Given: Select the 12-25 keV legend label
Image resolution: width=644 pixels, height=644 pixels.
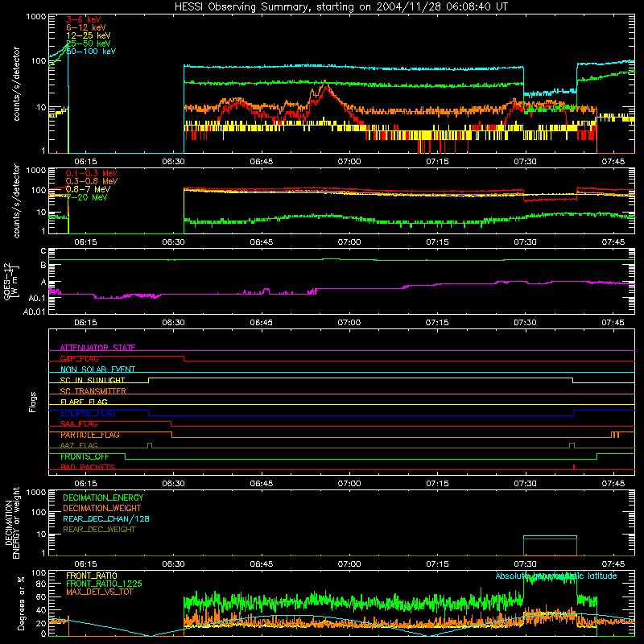Looking at the screenshot, I should point(89,35).
